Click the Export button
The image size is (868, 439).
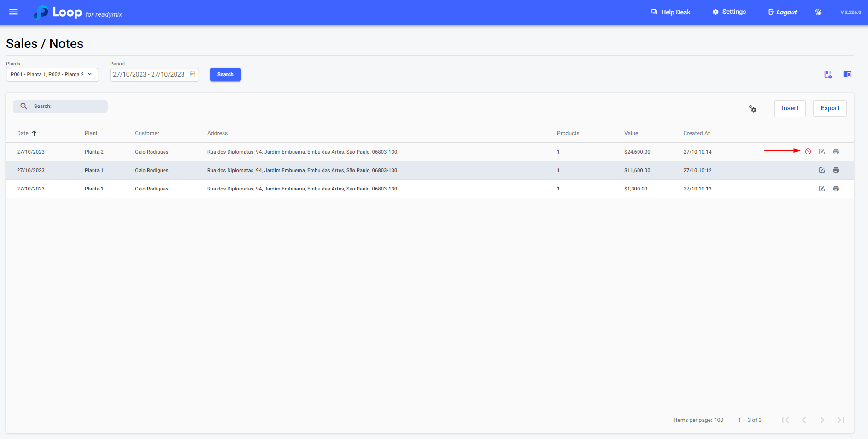[x=829, y=108]
